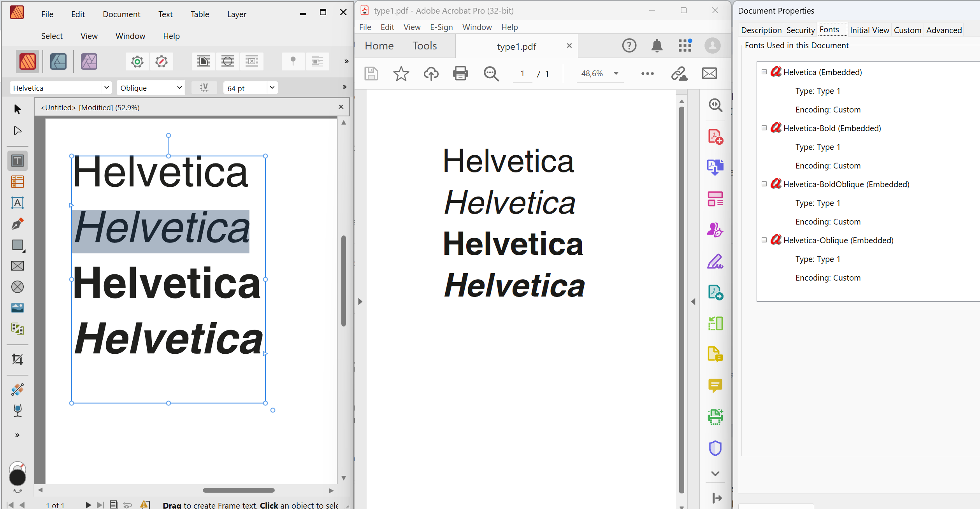This screenshot has height=509, width=980.
Task: Collapse the Helvetica-BoldOblique (Embedded) font entry
Action: (764, 184)
